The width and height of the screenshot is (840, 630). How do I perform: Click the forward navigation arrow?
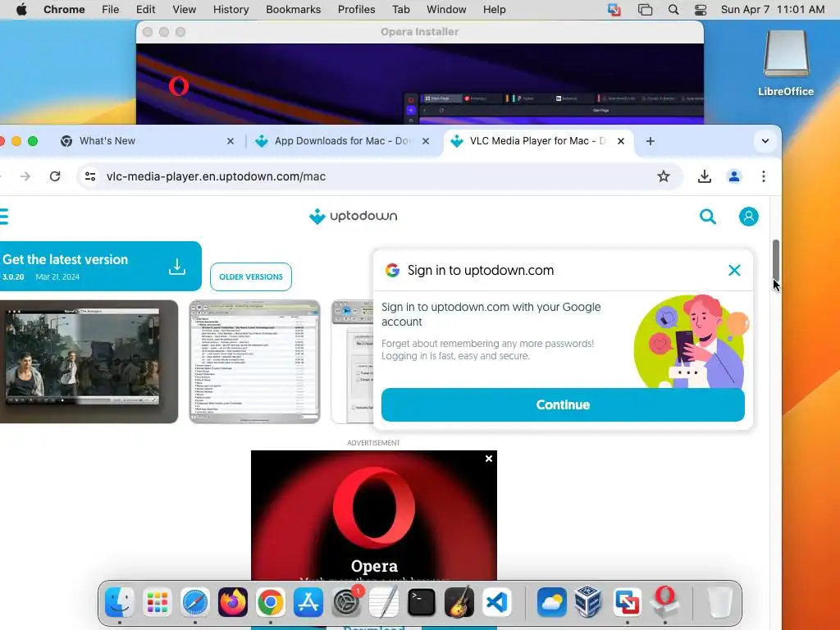pos(25,176)
